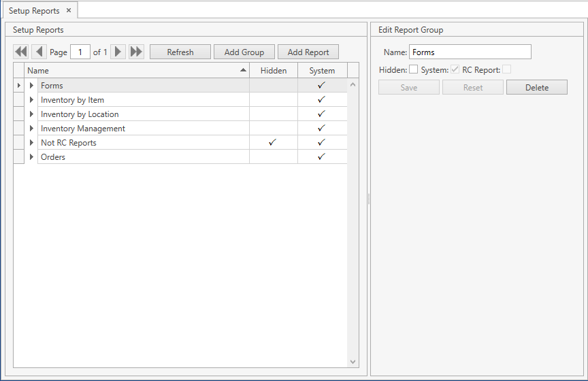Close the Setup Reports tab
The width and height of the screenshot is (588, 381).
(x=69, y=10)
